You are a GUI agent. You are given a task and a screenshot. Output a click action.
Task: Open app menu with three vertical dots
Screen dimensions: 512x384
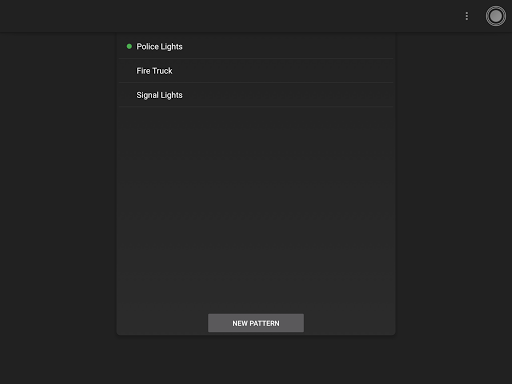pyautogui.click(x=467, y=16)
